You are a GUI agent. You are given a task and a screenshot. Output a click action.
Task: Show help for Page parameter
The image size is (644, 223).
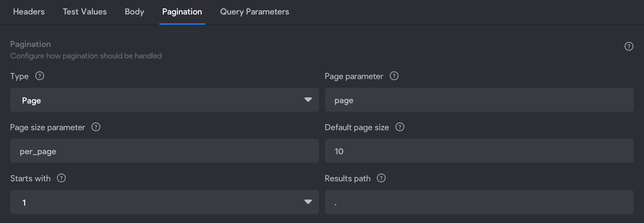(394, 76)
